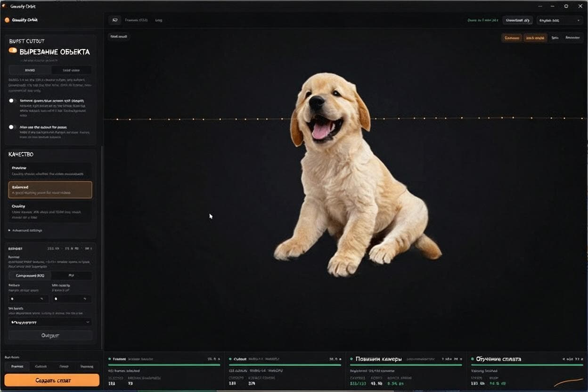The width and height of the screenshot is (588, 392).
Task: Click the green status dot of Cutout card
Action: 230,359
